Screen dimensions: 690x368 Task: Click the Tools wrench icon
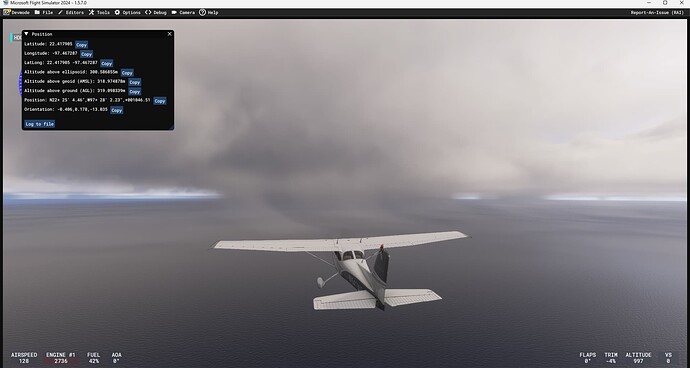tap(92, 12)
